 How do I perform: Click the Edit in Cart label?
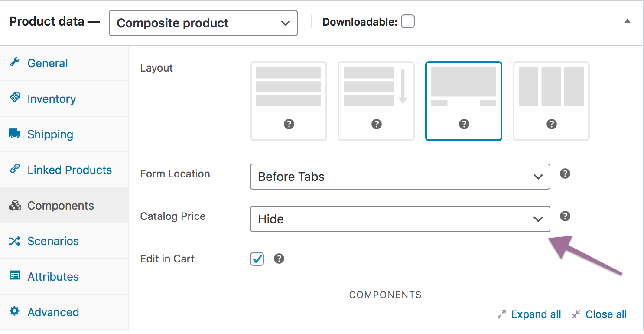pyautogui.click(x=167, y=259)
